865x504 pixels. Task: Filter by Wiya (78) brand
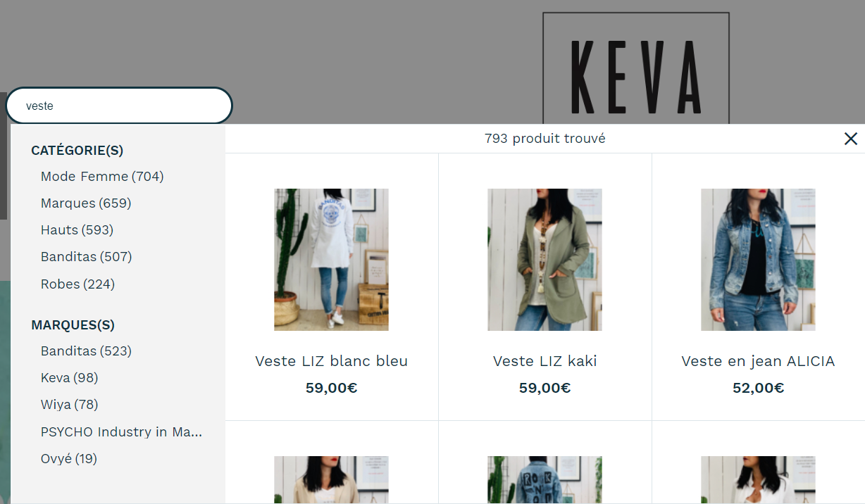point(69,405)
